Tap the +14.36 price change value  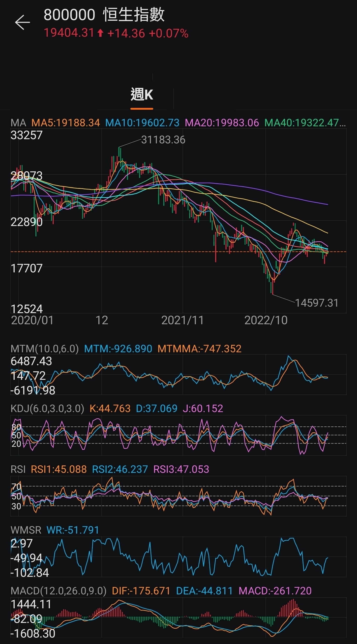(x=126, y=33)
